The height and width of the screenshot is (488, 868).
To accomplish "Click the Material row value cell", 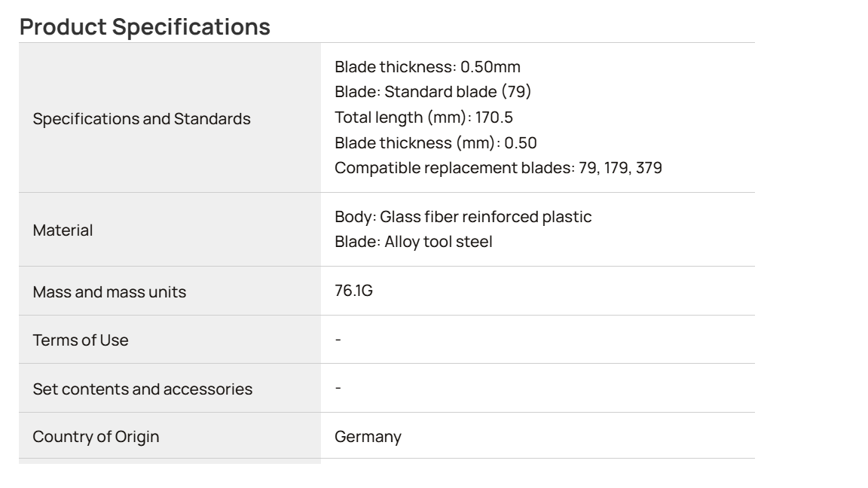I will click(537, 230).
